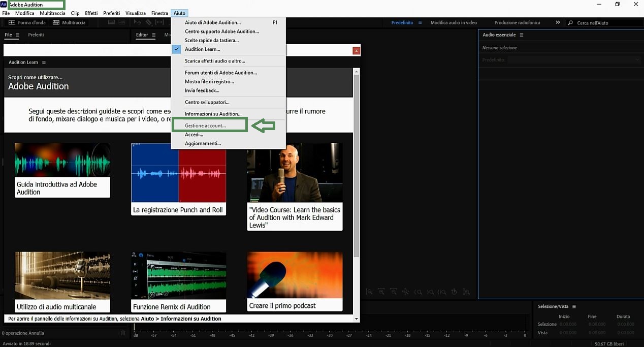Image resolution: width=644 pixels, height=347 pixels.
Task: Choose Aggiornamenti menu entry
Action: (x=228, y=143)
